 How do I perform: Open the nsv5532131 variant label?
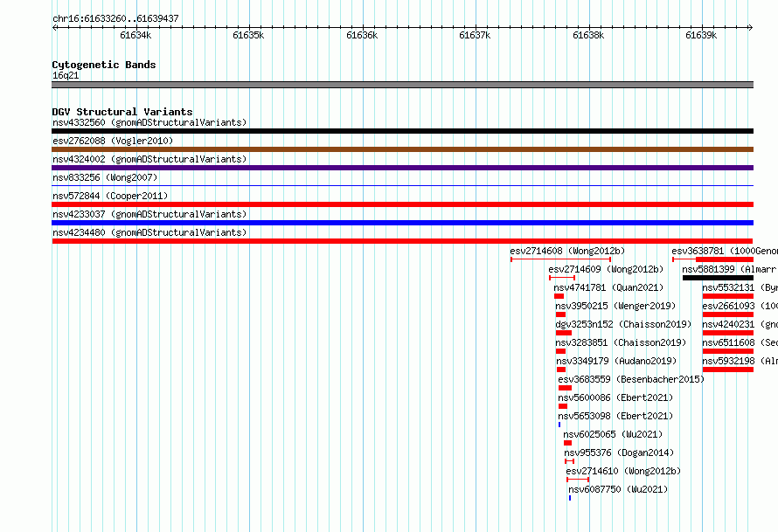click(740, 287)
